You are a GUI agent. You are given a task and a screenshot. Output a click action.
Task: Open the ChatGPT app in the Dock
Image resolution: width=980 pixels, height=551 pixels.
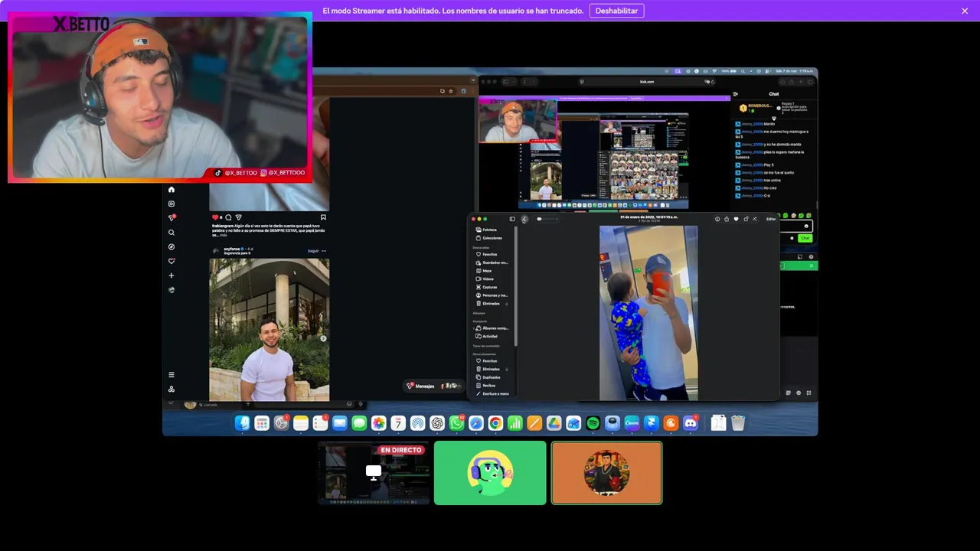437,423
